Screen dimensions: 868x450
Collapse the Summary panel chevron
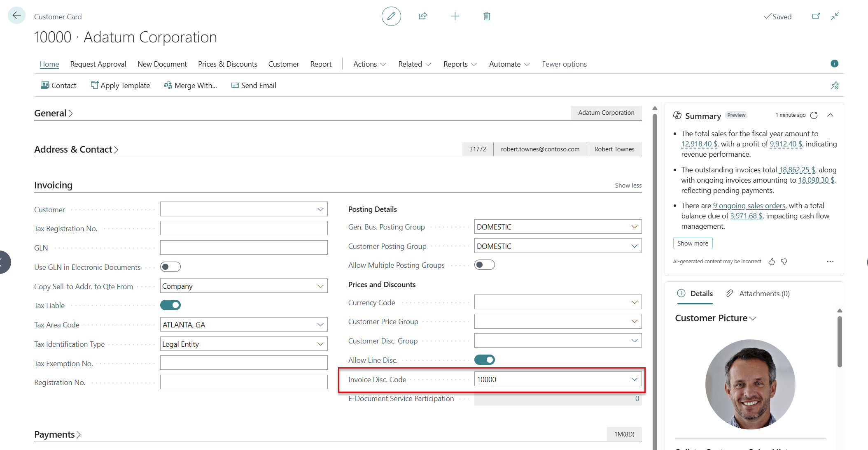click(x=831, y=115)
